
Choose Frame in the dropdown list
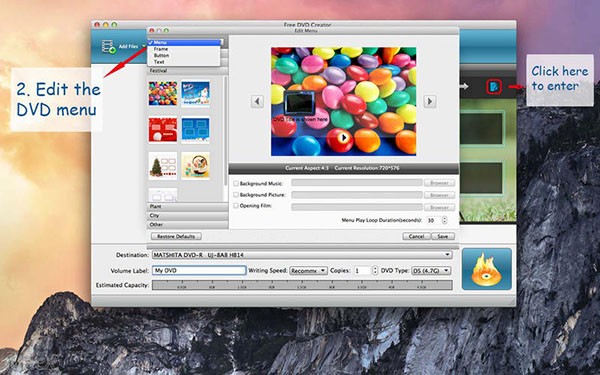click(184, 49)
